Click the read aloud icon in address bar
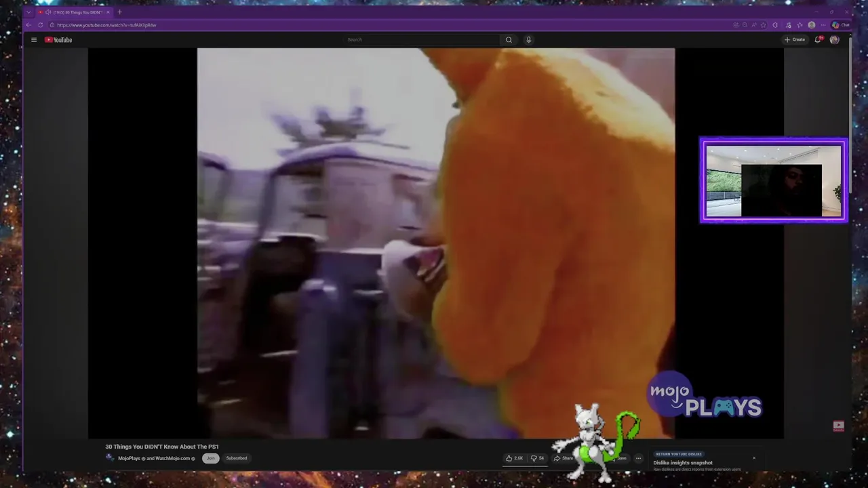Viewport: 868px width, 488px height. pos(754,25)
